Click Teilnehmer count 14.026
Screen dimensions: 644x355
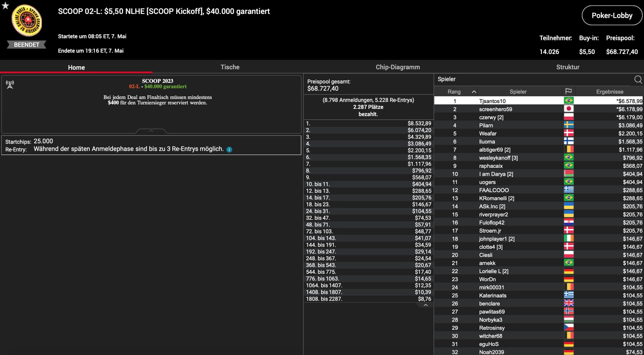[549, 52]
